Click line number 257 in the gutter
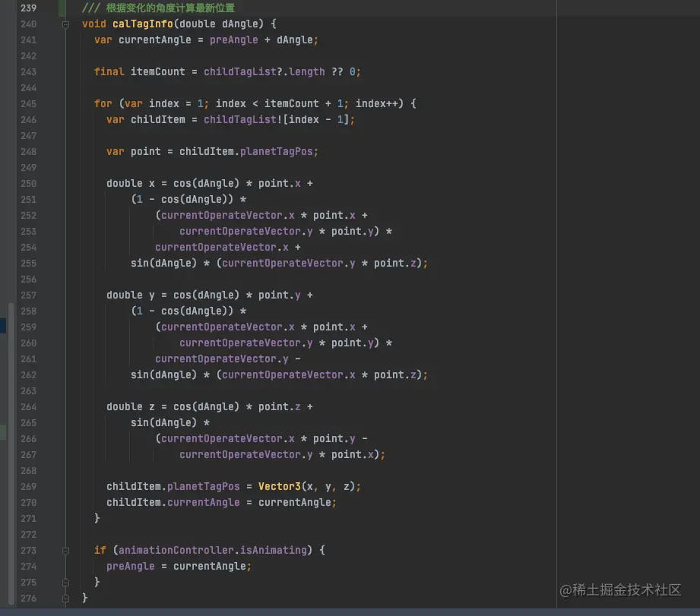Viewport: 700px width, 616px height. pyautogui.click(x=29, y=295)
